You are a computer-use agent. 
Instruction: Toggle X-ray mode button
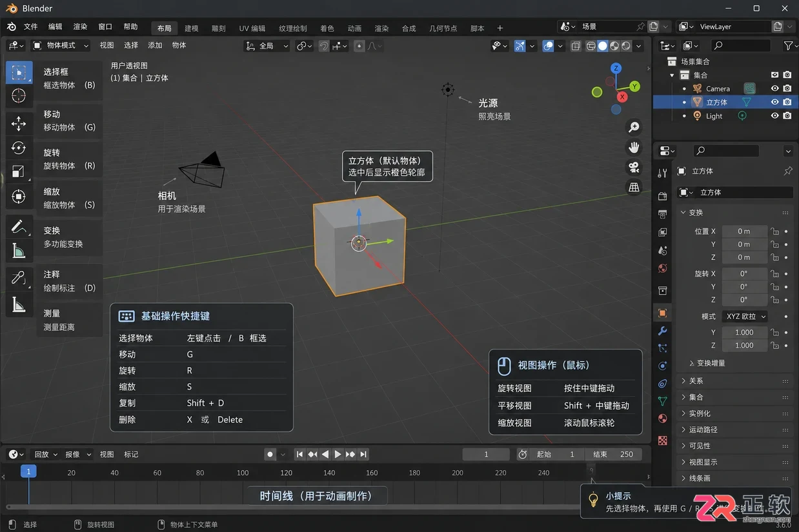(x=576, y=46)
